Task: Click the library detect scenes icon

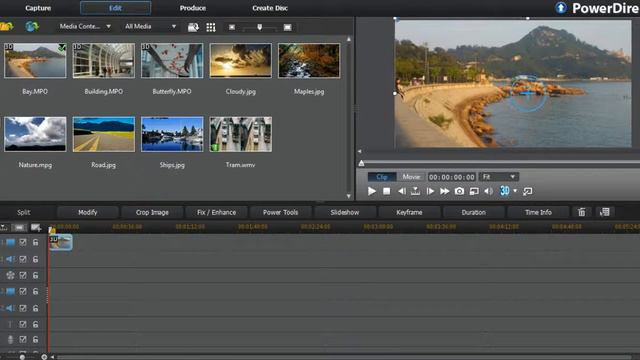Action: tap(193, 27)
